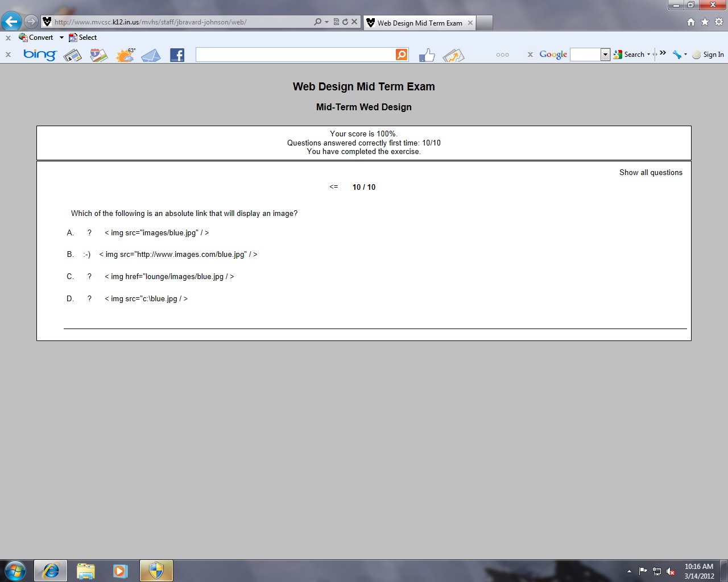Open the Favorites star icon
Image resolution: width=728 pixels, height=582 pixels.
point(705,22)
